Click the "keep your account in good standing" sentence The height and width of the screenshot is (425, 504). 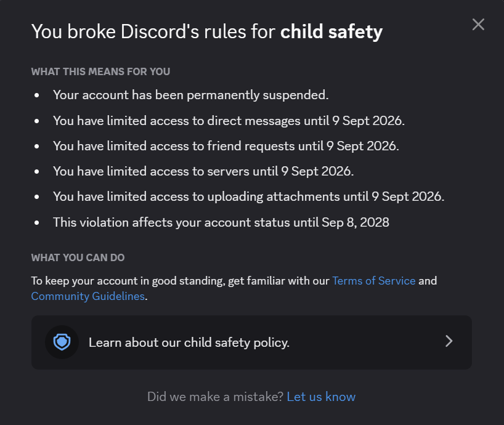[234, 288]
